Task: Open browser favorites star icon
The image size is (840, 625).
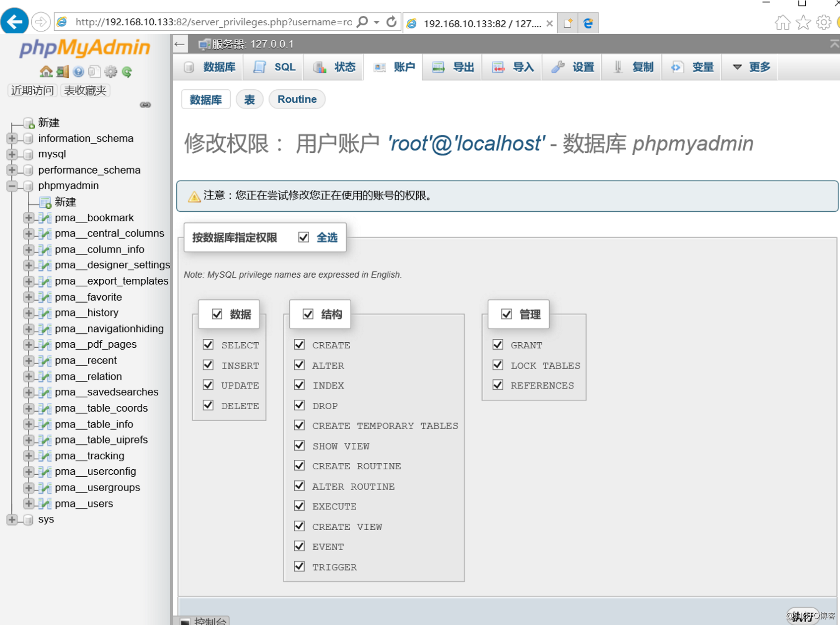Action: 803,22
